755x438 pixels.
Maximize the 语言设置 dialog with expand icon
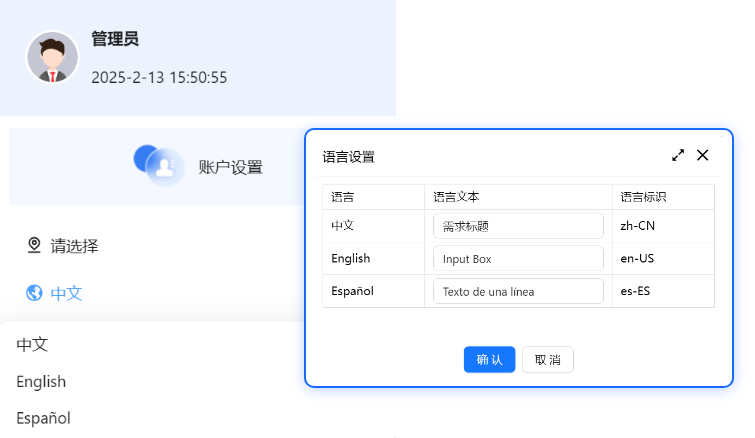pyautogui.click(x=678, y=155)
